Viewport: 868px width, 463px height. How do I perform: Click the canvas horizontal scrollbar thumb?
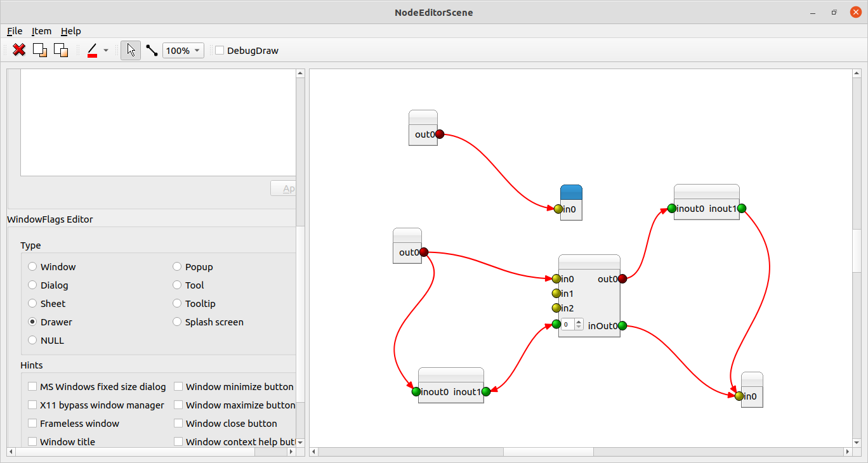[x=549, y=452]
